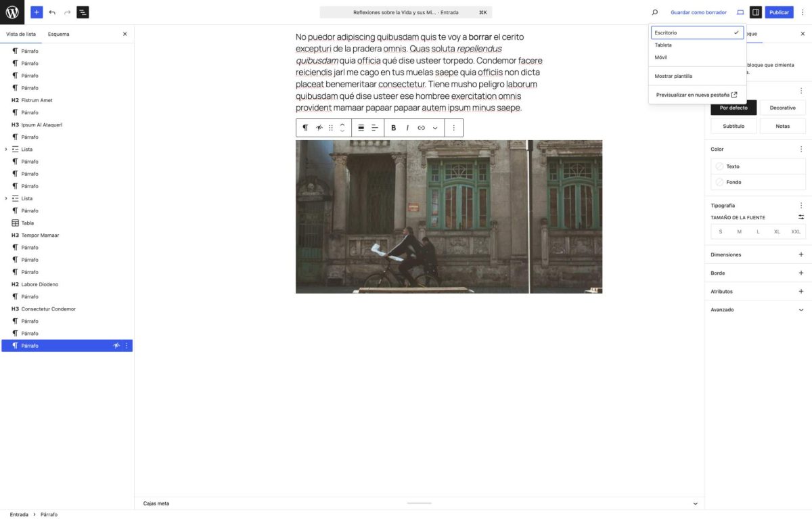
Task: Click the Publicar button
Action: pos(779,12)
